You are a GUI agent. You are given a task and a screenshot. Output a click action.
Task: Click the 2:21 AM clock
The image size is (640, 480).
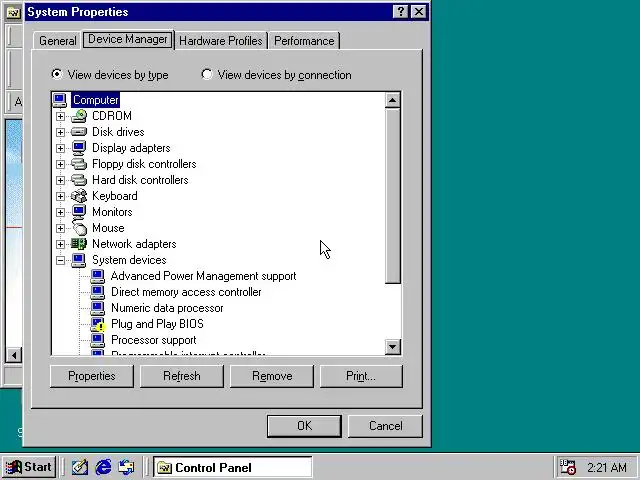[x=607, y=467]
